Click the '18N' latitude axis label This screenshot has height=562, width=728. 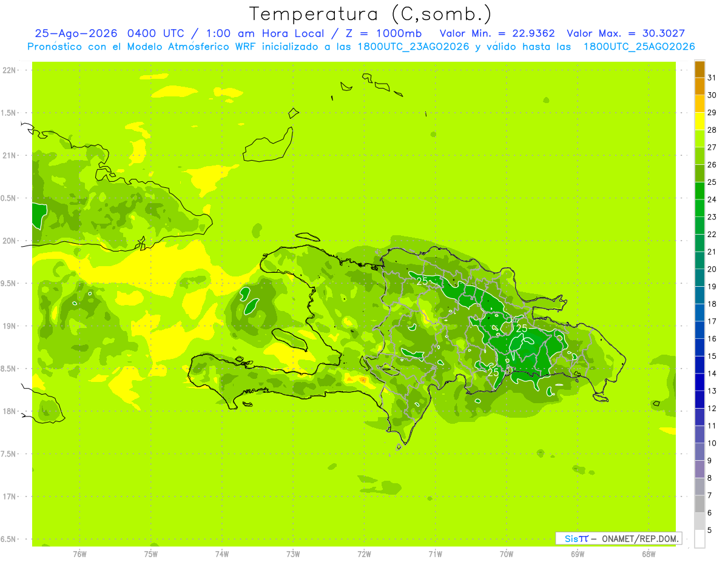point(10,411)
